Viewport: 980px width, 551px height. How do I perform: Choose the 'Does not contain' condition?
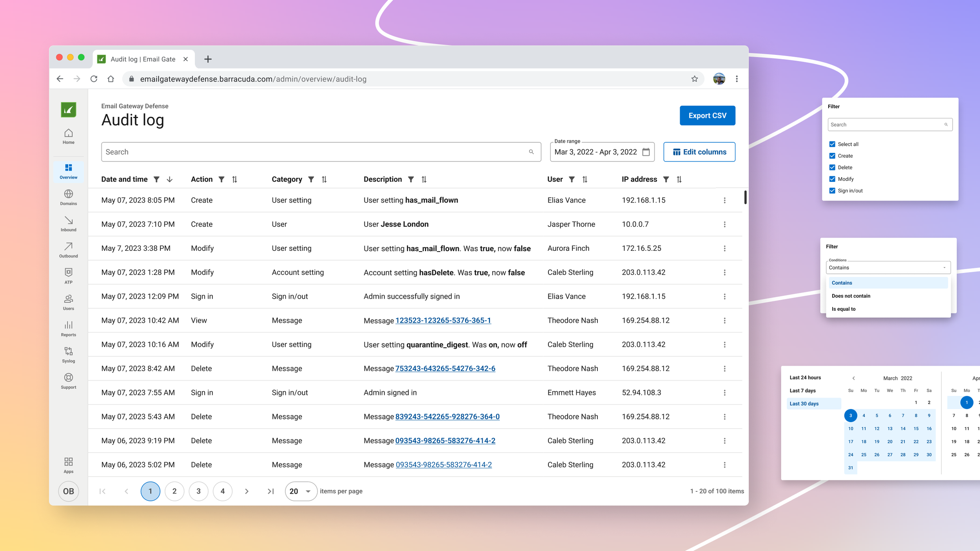click(x=851, y=296)
